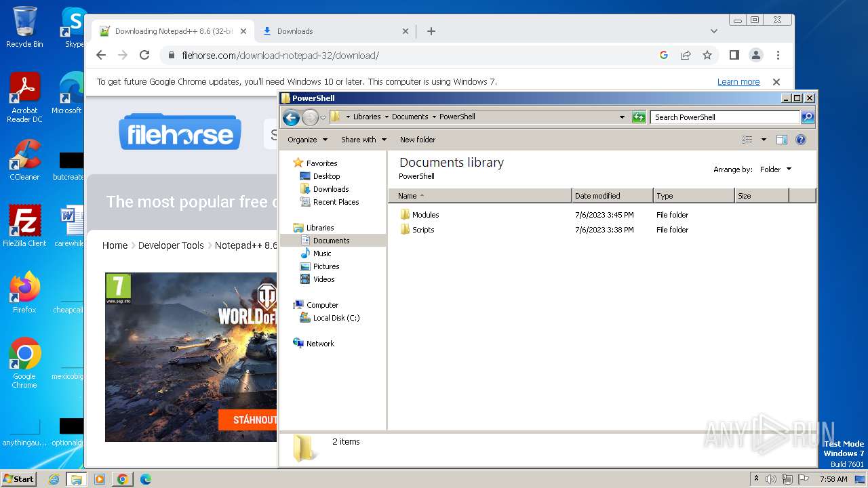
Task: Click the FileHorse logo
Action: click(x=180, y=131)
